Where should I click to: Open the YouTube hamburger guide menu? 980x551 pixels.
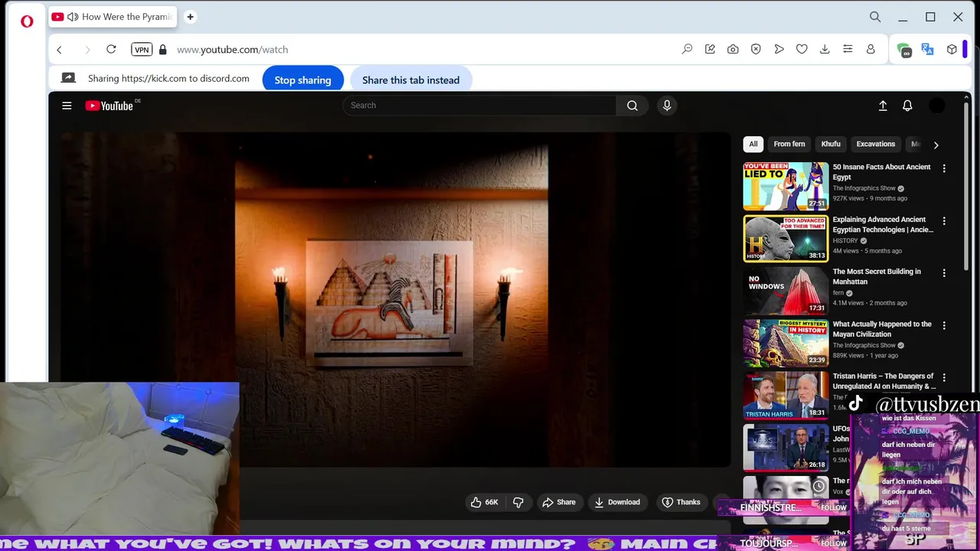click(x=67, y=106)
